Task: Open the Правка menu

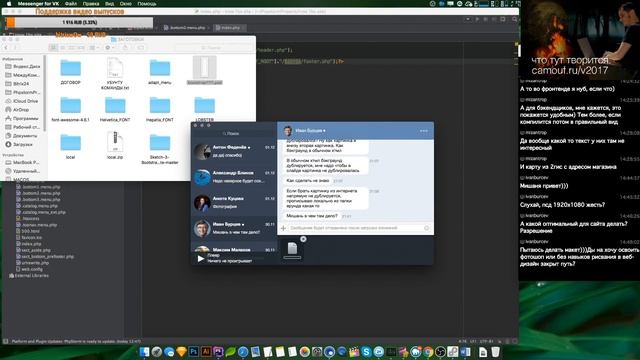Action: tap(91, 4)
